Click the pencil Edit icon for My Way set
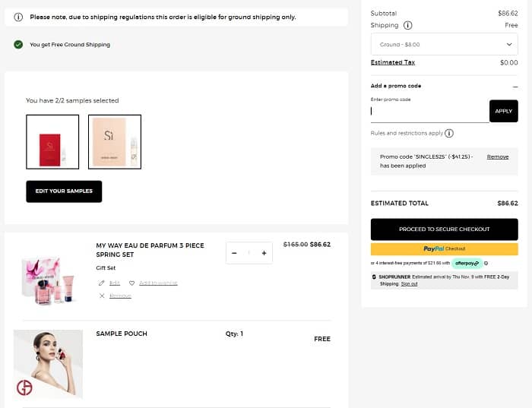The image size is (532, 408). [x=103, y=283]
